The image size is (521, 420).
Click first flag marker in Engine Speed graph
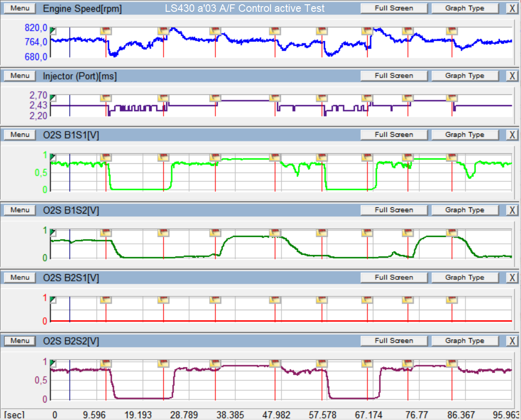click(106, 31)
